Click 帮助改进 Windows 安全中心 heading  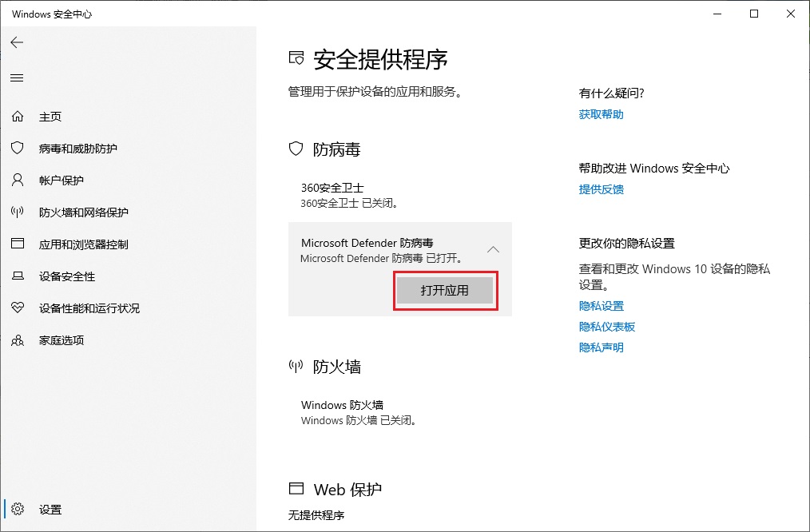click(x=654, y=168)
